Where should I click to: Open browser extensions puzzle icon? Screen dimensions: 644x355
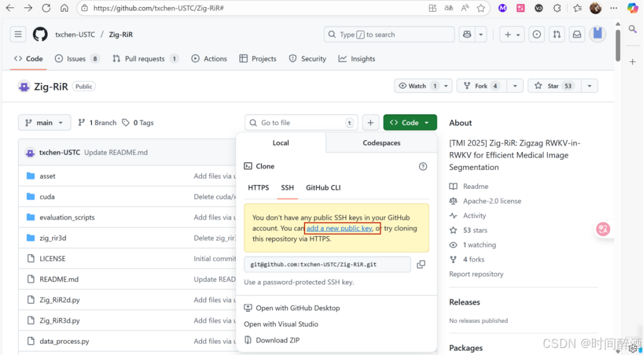(557, 8)
